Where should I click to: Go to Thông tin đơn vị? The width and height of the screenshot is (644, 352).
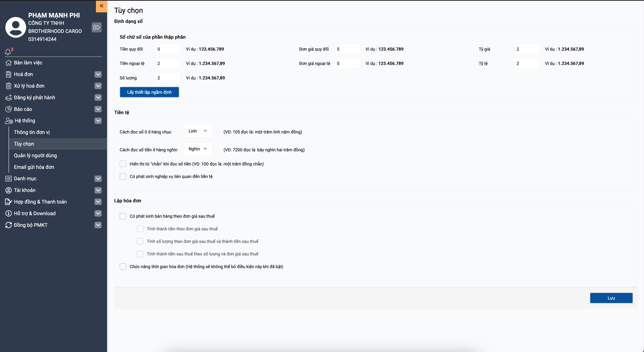coord(32,132)
